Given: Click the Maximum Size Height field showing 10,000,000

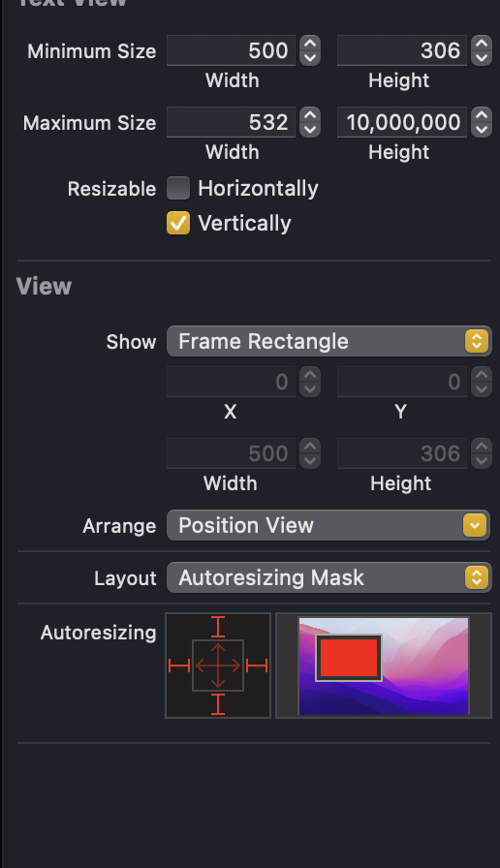Looking at the screenshot, I should [402, 122].
